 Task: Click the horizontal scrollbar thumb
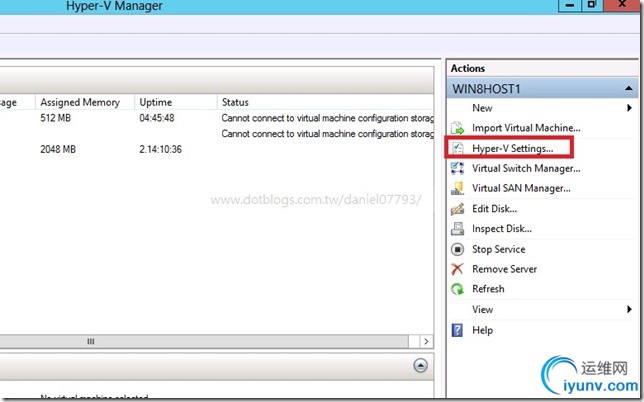(x=204, y=342)
